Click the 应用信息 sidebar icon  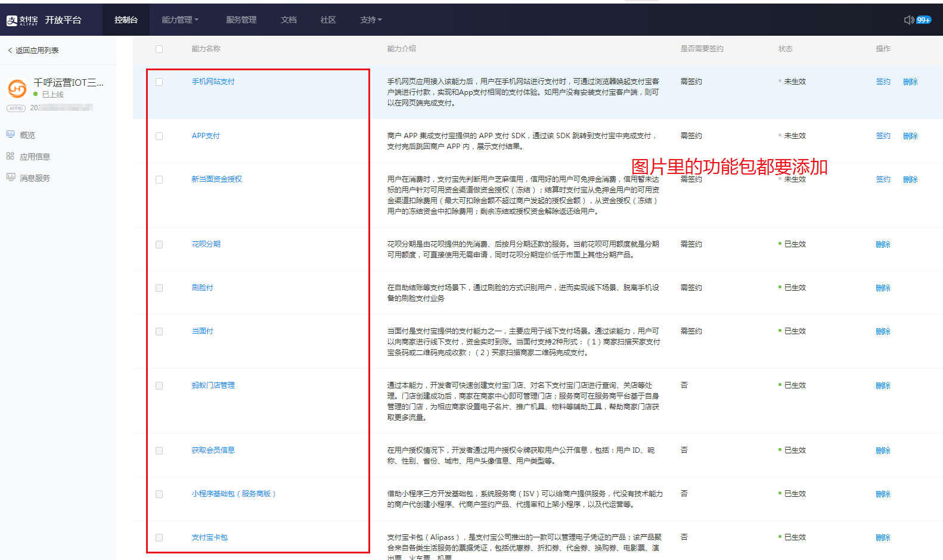[x=11, y=156]
